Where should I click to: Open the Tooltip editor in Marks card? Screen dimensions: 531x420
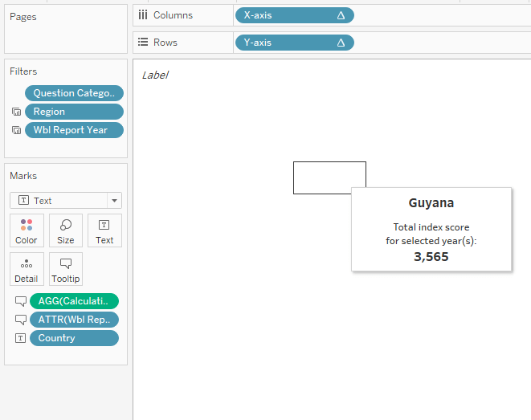pos(66,269)
